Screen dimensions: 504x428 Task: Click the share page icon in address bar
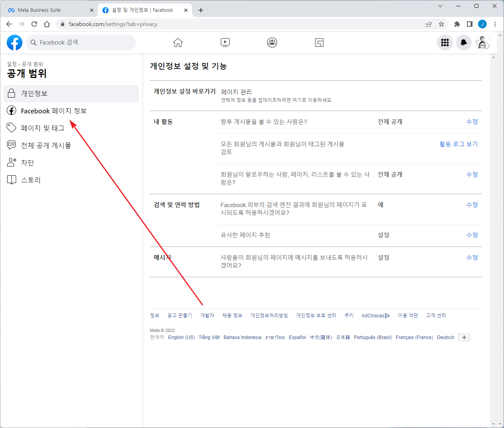(x=429, y=24)
